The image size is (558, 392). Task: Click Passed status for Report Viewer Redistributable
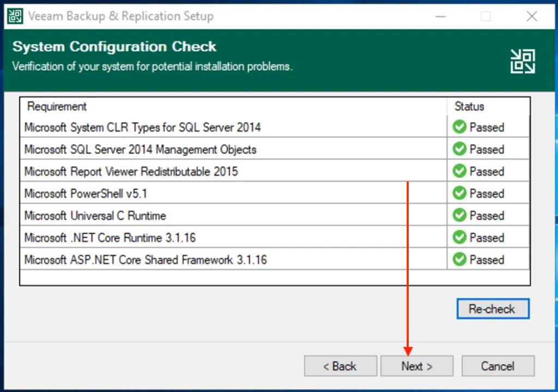pyautogui.click(x=487, y=171)
